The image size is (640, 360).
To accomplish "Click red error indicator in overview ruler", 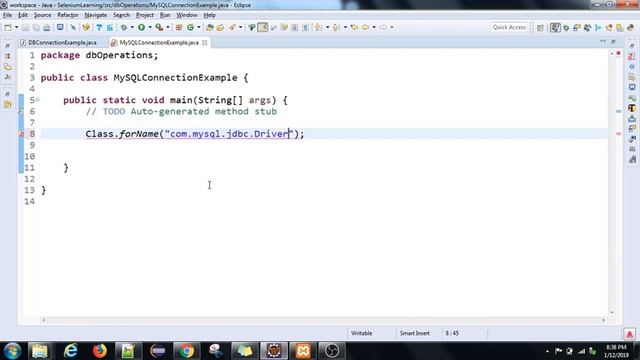I will pos(618,53).
